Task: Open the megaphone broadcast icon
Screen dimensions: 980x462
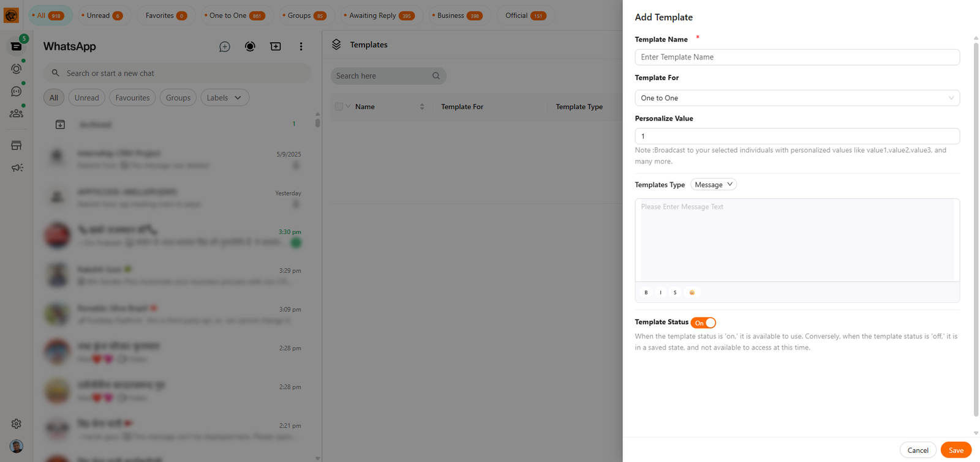Action: pyautogui.click(x=17, y=168)
